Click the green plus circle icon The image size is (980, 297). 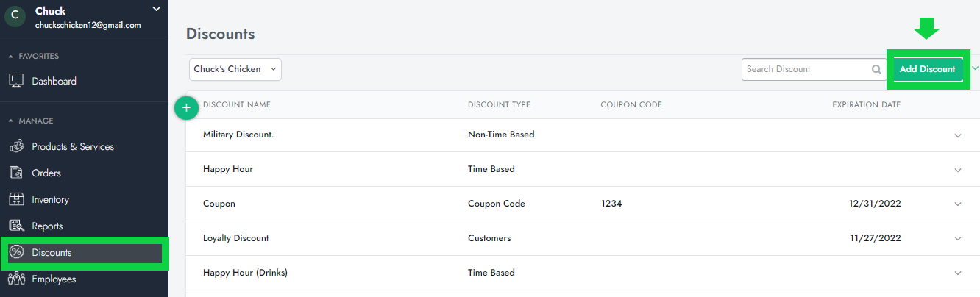186,108
